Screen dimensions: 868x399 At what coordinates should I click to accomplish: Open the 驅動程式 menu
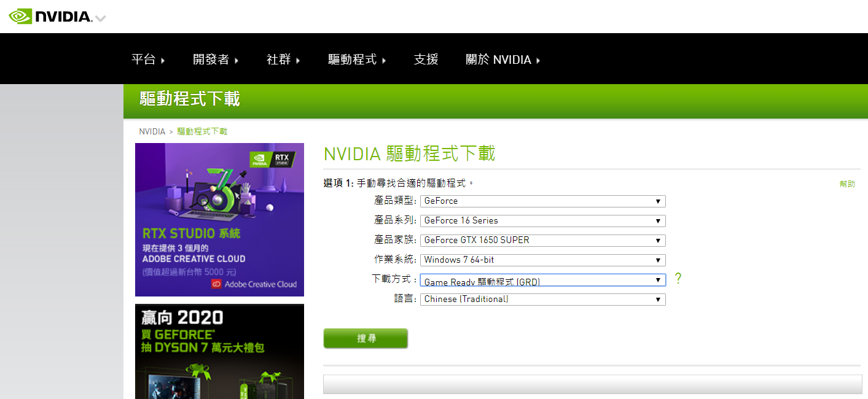click(357, 60)
